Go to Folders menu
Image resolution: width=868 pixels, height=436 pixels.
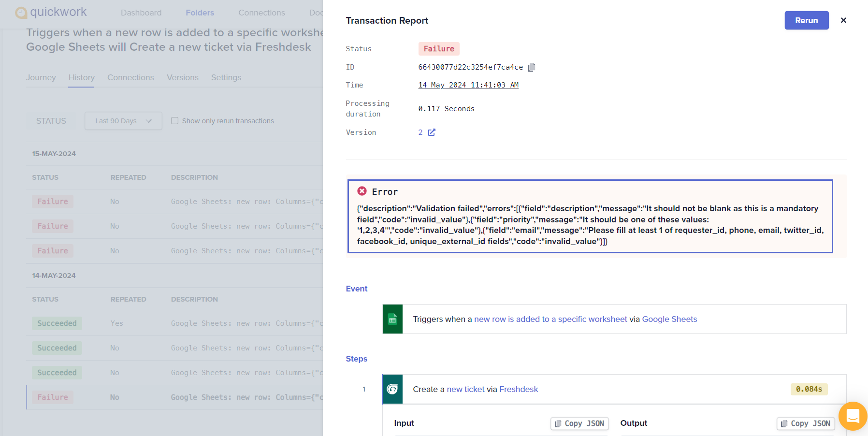click(x=200, y=13)
